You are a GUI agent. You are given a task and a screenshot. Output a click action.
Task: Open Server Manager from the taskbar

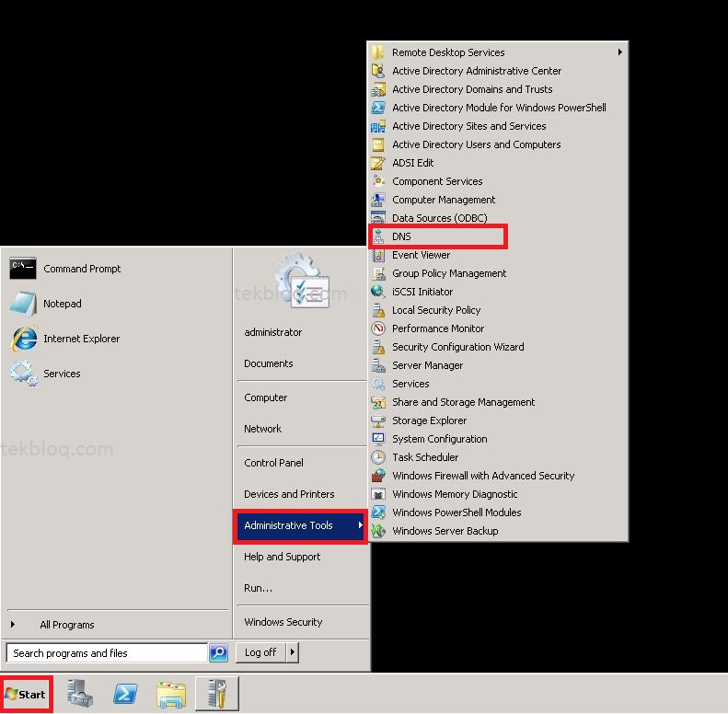tap(80, 694)
